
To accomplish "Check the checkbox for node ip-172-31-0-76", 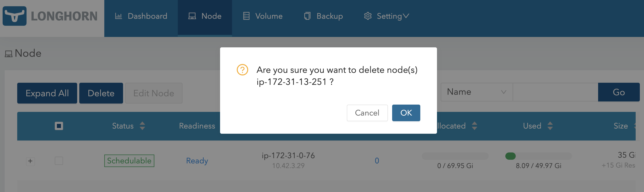I will point(59,161).
